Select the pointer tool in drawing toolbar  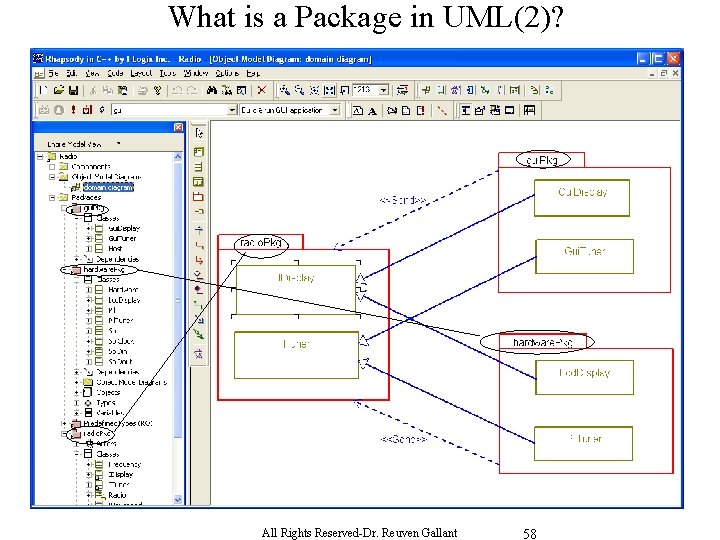pyautogui.click(x=199, y=133)
